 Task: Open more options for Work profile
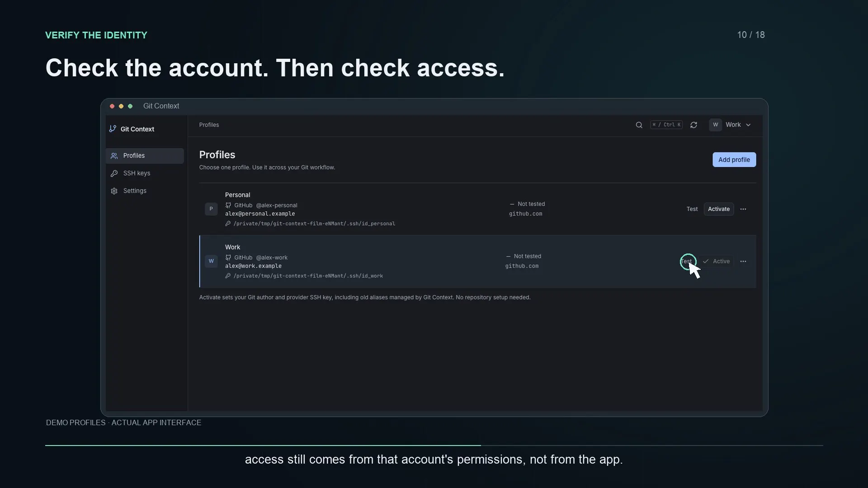[743, 261]
